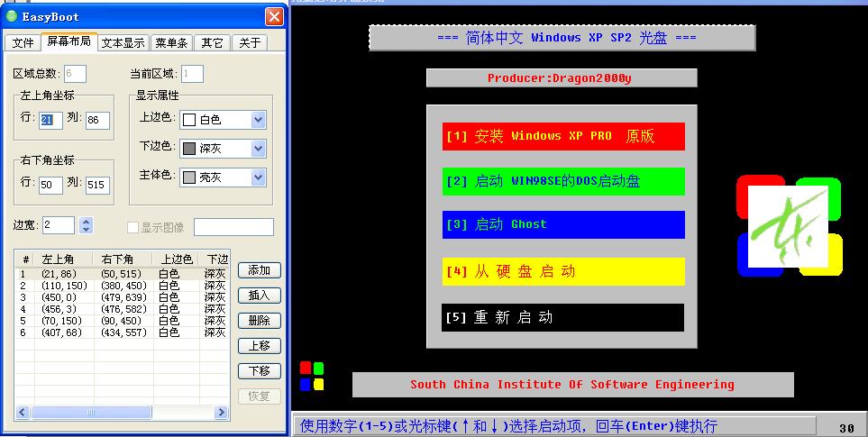Select menu item [3] 启动 Ghost
The width and height of the screenshot is (868, 437).
[563, 224]
